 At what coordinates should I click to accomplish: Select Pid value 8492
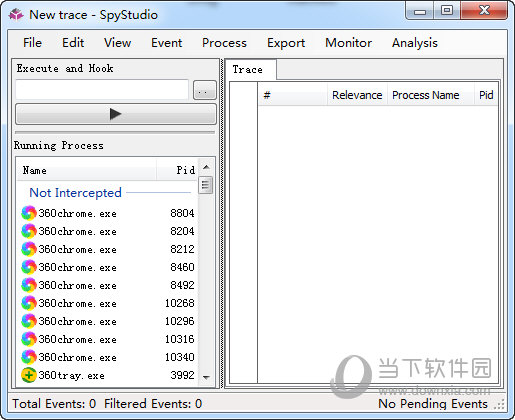coord(182,285)
